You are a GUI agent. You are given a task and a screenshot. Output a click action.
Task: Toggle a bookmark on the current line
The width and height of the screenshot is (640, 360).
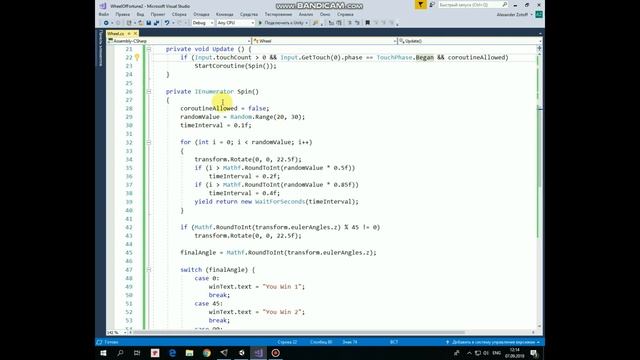[367, 23]
